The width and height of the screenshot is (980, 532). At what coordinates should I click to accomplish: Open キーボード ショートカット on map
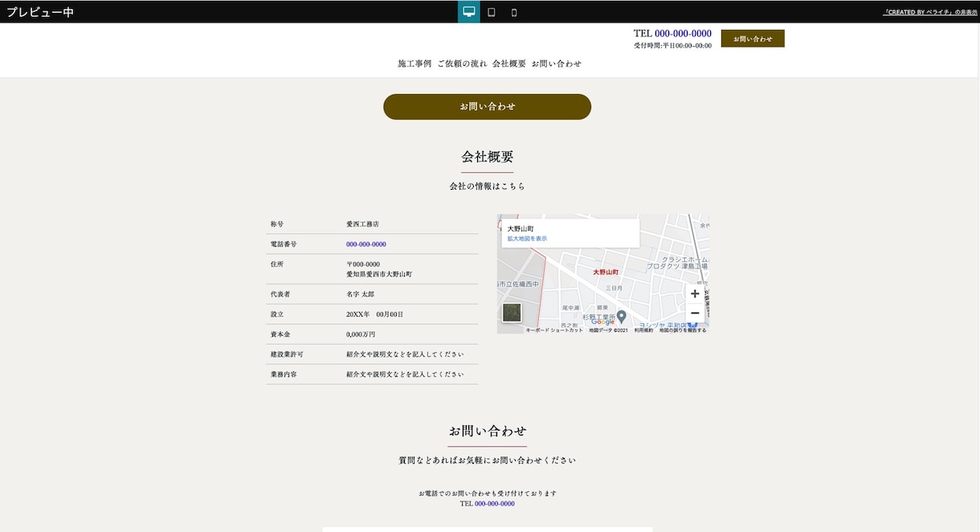click(554, 330)
